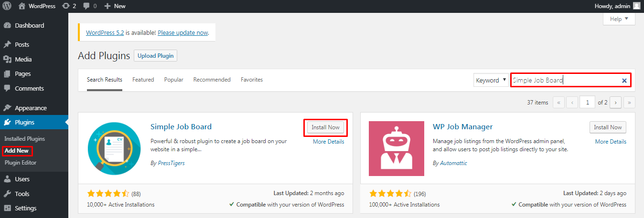Expand the Keyword search type dropdown
Screen dimensions: 644x218
pyautogui.click(x=491, y=80)
